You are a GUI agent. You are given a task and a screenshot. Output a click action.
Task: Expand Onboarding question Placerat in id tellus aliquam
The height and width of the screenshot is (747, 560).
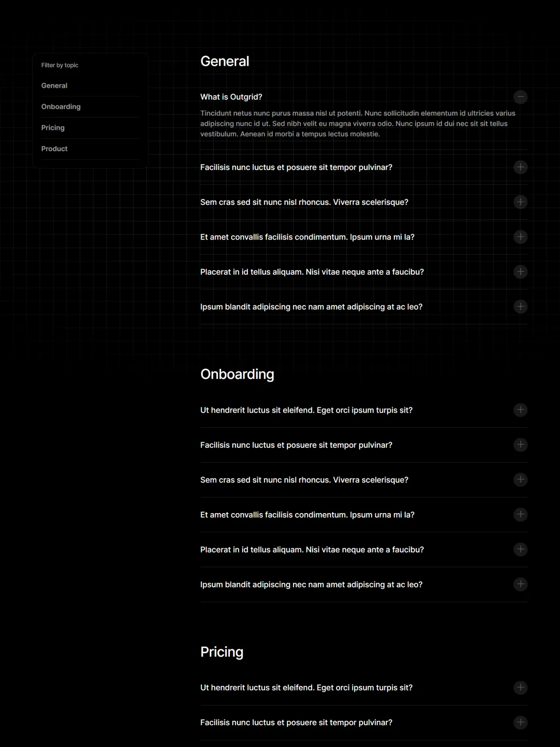pos(364,550)
